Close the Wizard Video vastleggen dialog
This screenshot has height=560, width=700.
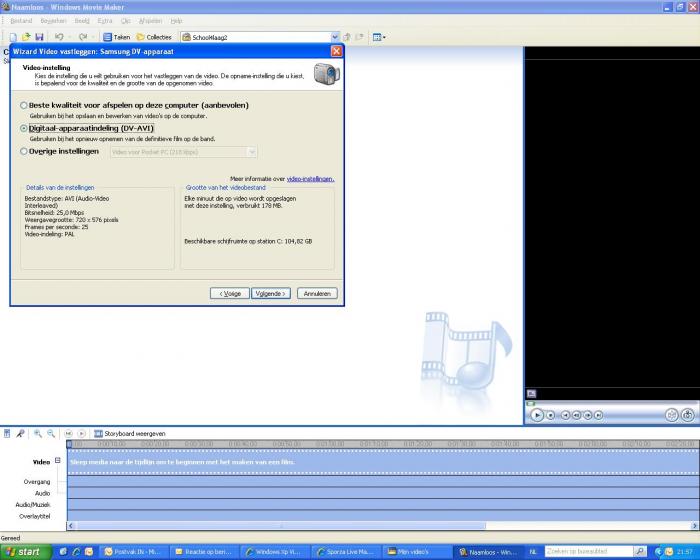pos(337,51)
